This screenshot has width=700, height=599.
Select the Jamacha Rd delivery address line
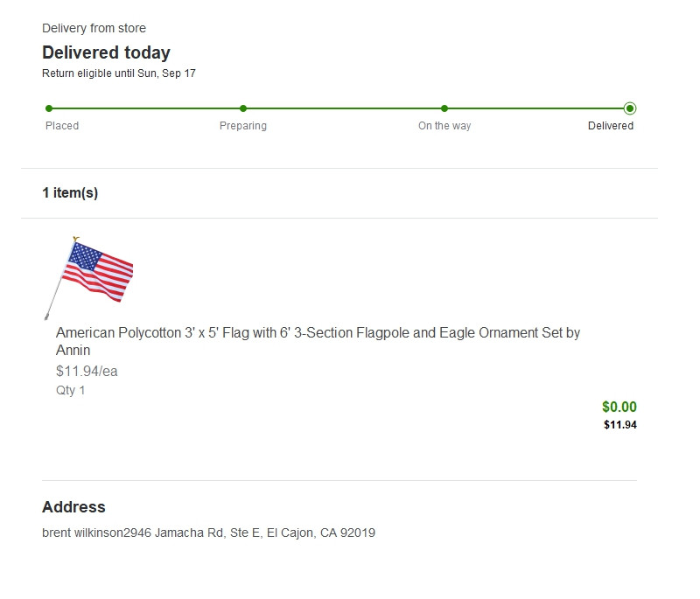coord(208,533)
